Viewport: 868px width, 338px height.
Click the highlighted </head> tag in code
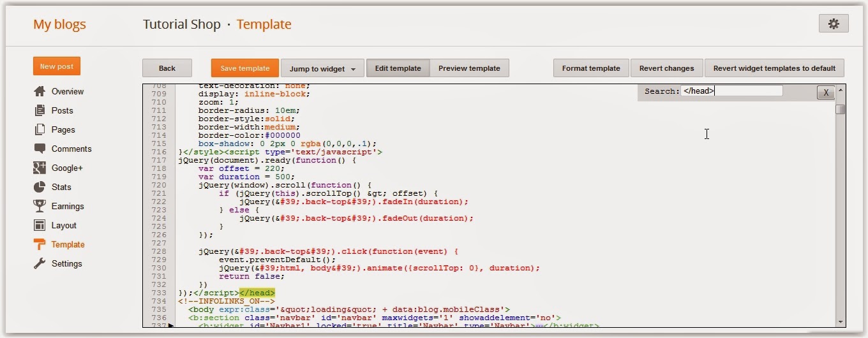(257, 293)
